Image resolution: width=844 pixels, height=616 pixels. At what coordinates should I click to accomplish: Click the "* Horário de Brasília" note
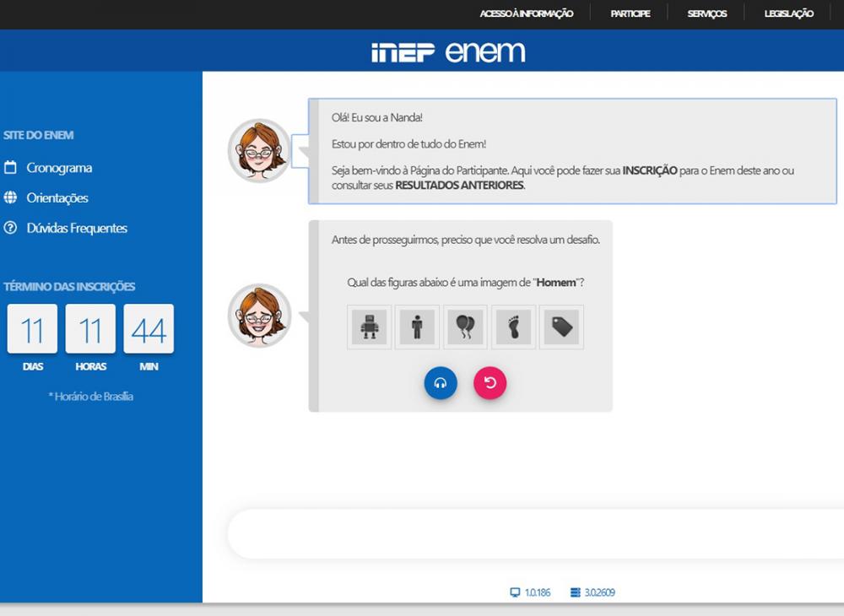pyautogui.click(x=90, y=397)
